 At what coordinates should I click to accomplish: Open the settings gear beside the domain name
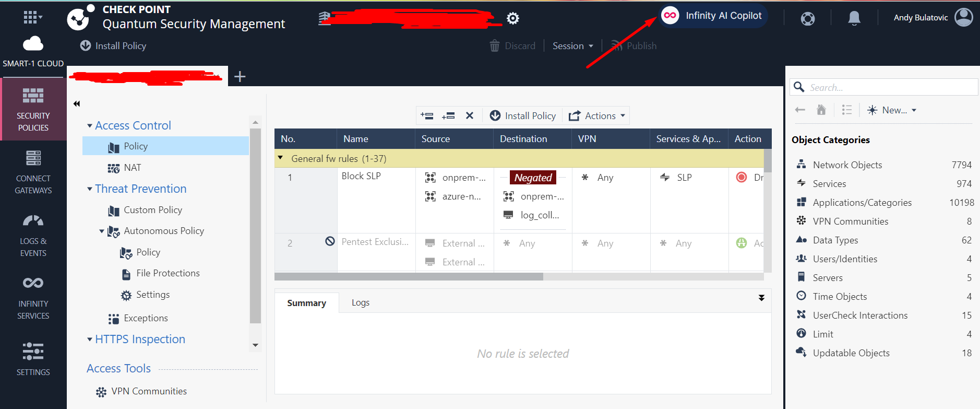513,18
